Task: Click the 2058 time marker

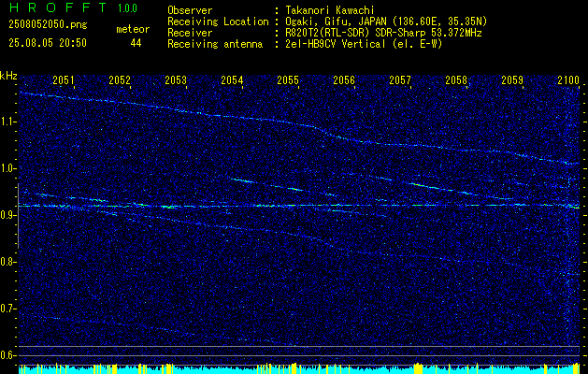Action: point(456,79)
